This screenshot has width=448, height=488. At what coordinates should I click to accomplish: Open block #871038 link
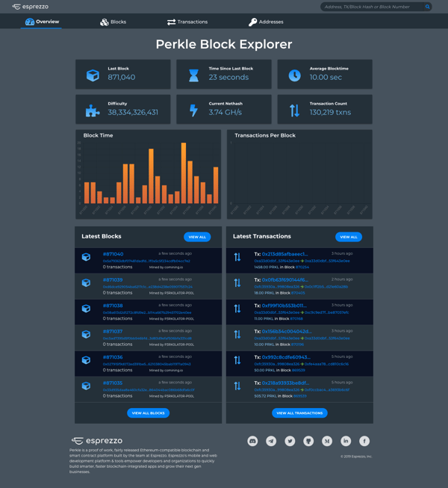click(x=113, y=306)
